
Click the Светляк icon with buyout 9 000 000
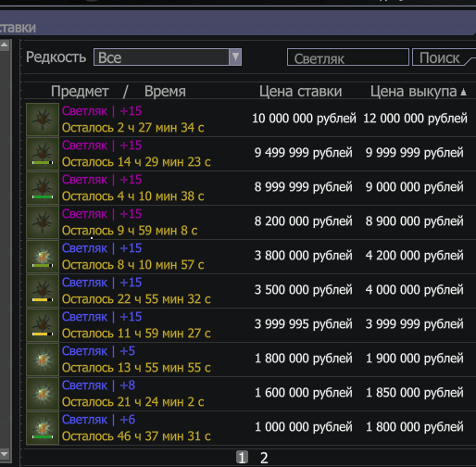[x=43, y=188]
